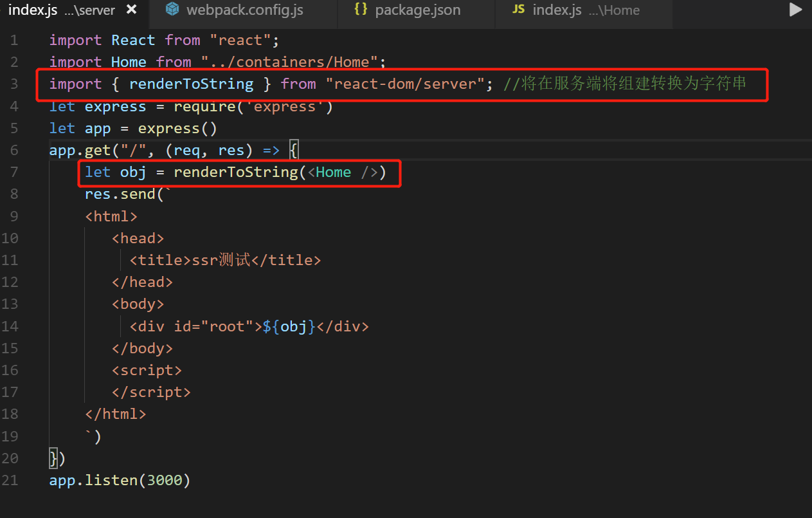Click the </html> closing tag
812x518 pixels.
click(116, 414)
